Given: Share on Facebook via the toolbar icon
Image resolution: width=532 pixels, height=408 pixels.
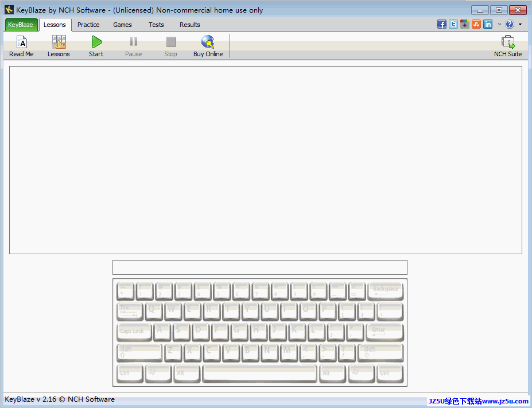Looking at the screenshot, I should 442,25.
